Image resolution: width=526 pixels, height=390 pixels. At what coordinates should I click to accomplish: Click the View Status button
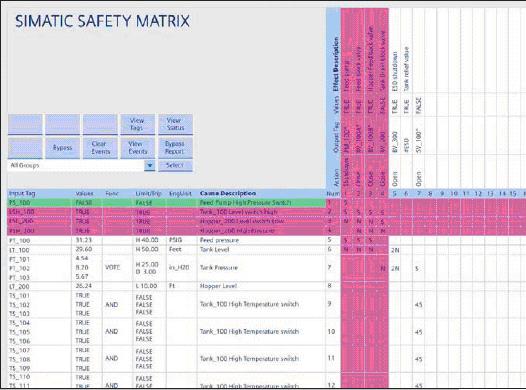[175, 124]
